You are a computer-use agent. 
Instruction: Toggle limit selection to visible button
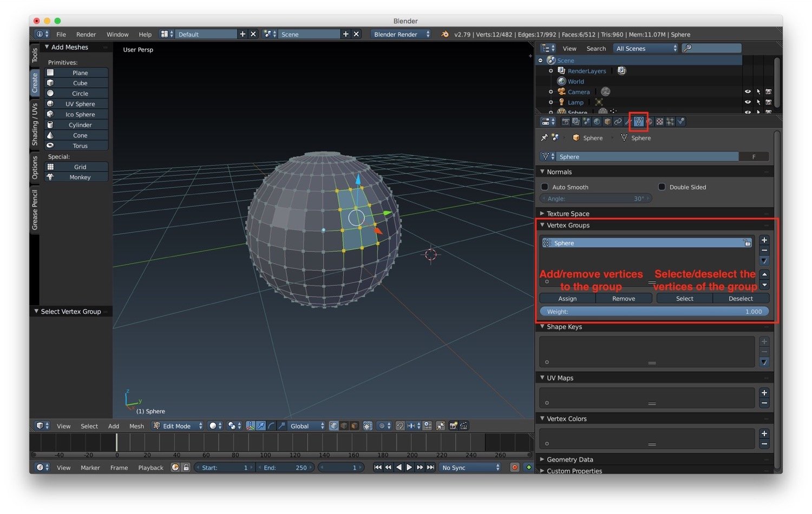[368, 426]
